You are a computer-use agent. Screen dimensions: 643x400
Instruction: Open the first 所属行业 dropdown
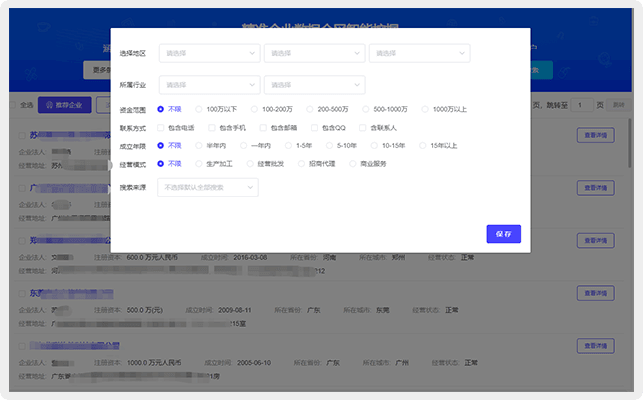pos(208,85)
